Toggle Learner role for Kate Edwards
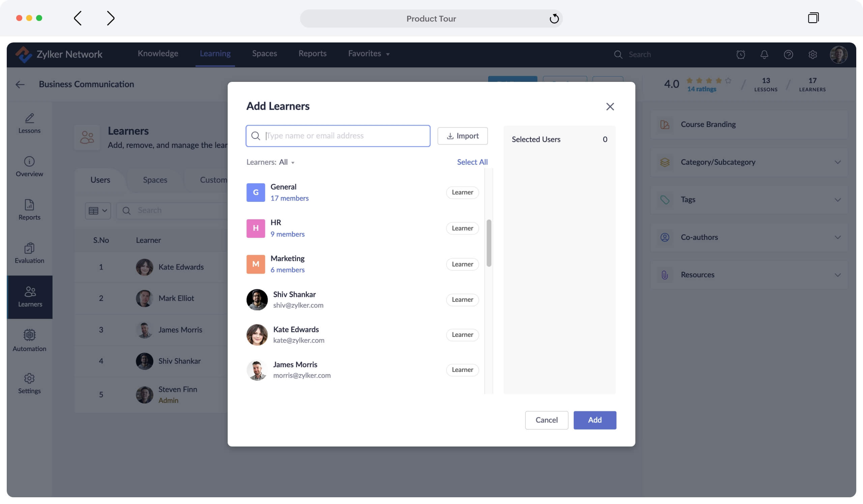The width and height of the screenshot is (863, 504). pyautogui.click(x=462, y=335)
